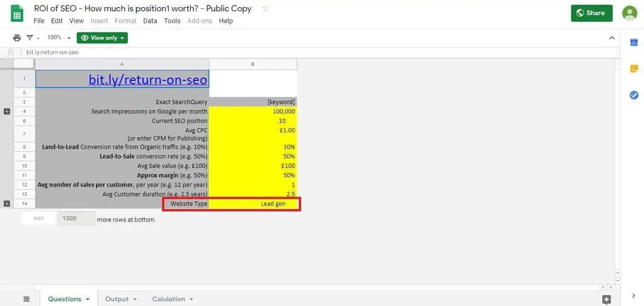Click the vertical scrollbar down arrow
Screen dimensions: 644x306
617,280
